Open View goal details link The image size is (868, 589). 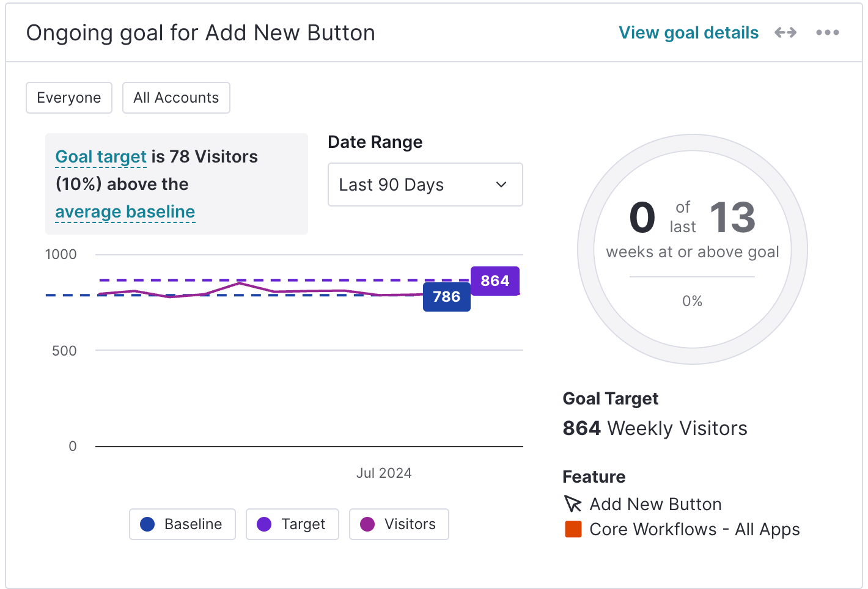coord(689,32)
